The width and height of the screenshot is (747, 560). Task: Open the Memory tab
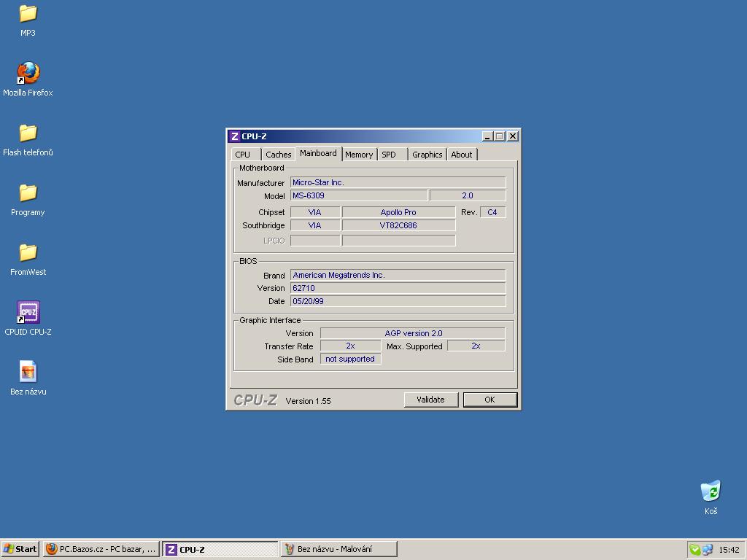click(x=359, y=155)
